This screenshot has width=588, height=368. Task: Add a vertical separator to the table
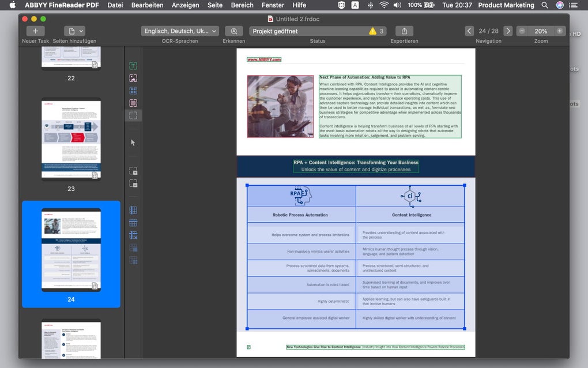[133, 211]
